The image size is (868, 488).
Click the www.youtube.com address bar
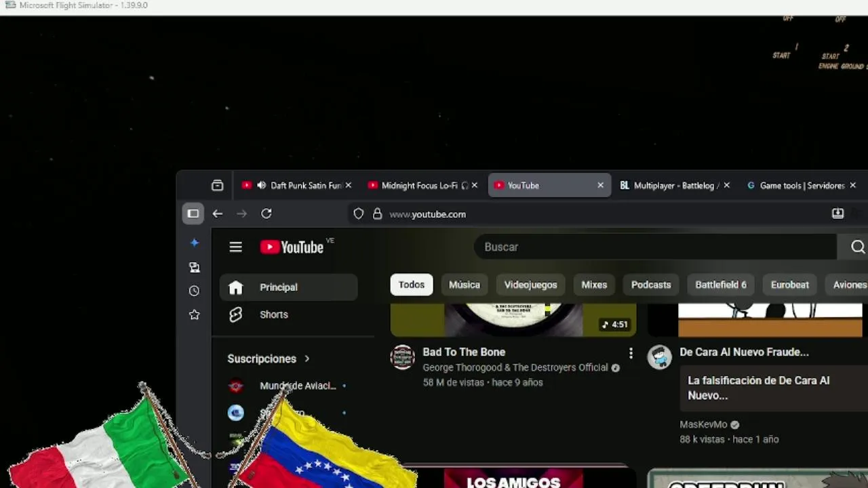(427, 214)
